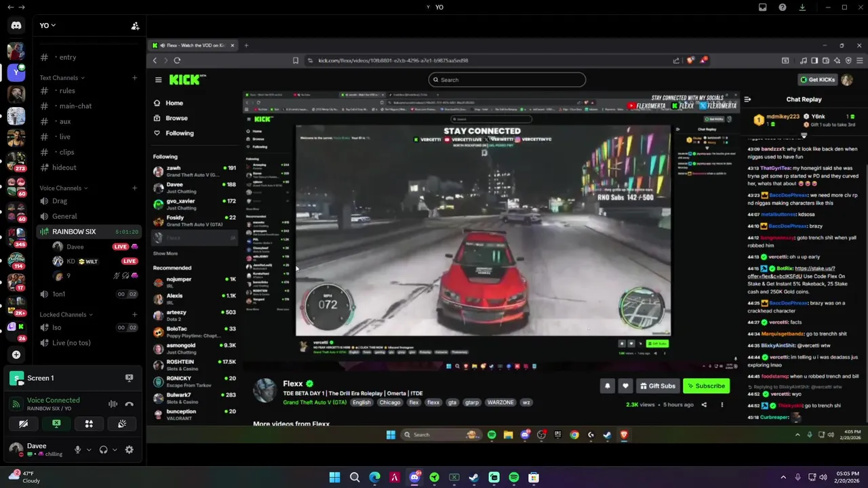Go forward with Discord forward arrow
The width and height of the screenshot is (868, 488).
pyautogui.click(x=22, y=7)
